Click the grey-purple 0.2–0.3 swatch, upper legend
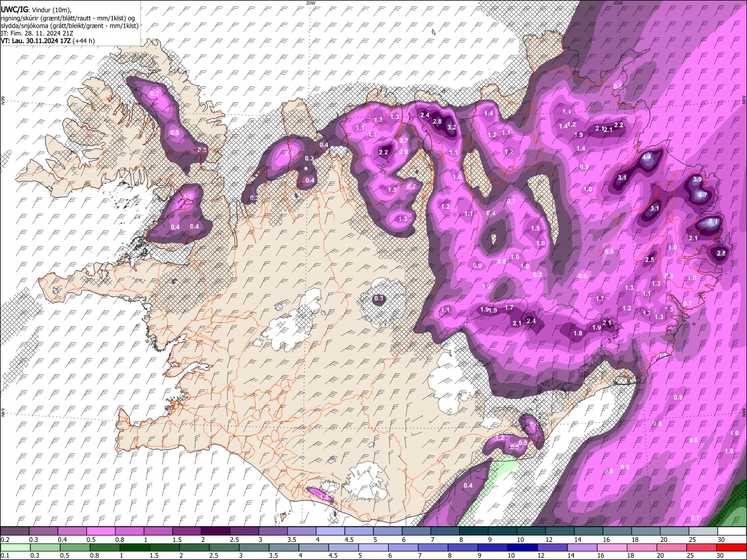The width and height of the screenshot is (747, 560). (x=14, y=531)
